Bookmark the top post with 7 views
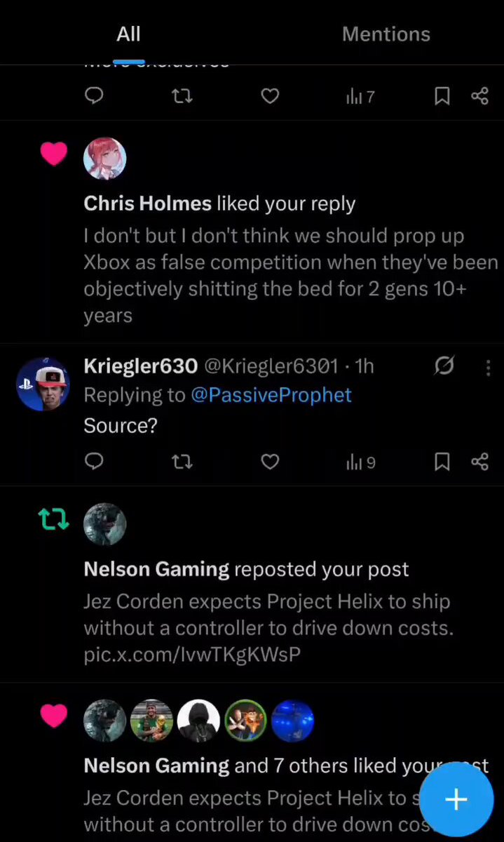 (x=442, y=96)
